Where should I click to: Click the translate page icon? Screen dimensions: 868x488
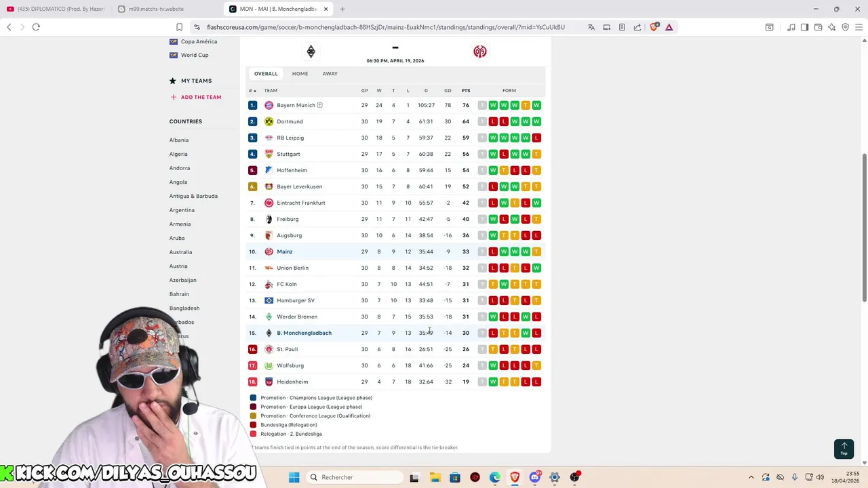pos(591,27)
